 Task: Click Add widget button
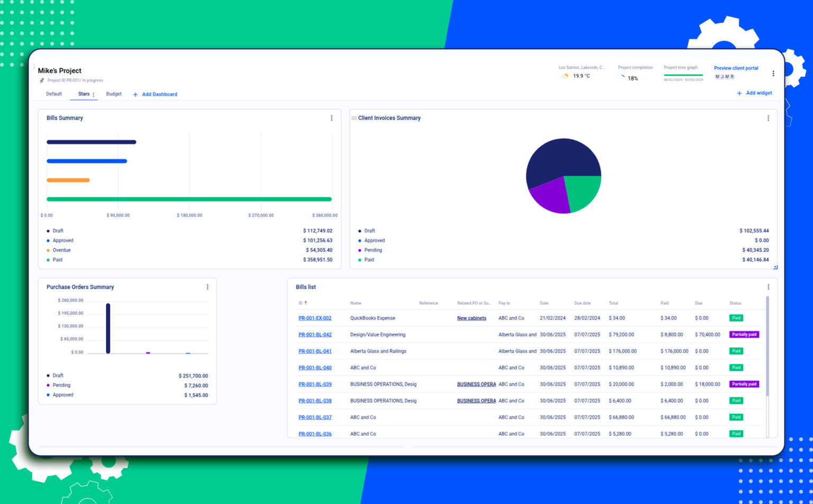[754, 93]
